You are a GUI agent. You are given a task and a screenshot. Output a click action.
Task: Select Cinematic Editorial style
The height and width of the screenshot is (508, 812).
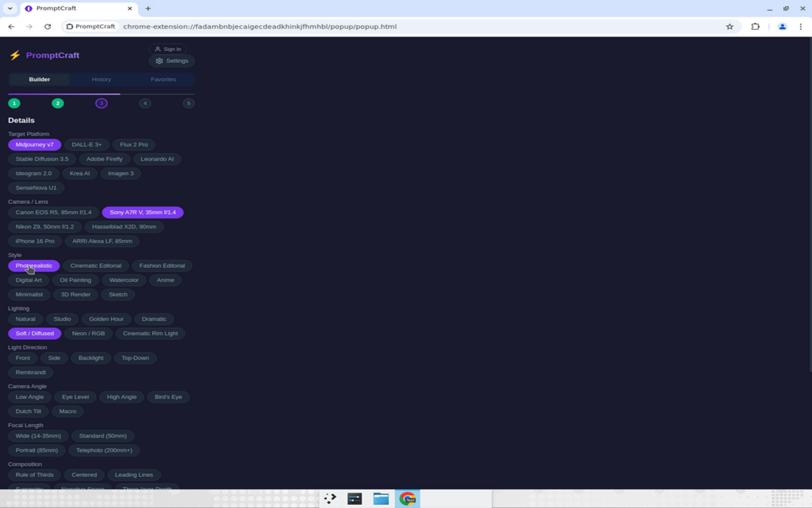(96, 265)
